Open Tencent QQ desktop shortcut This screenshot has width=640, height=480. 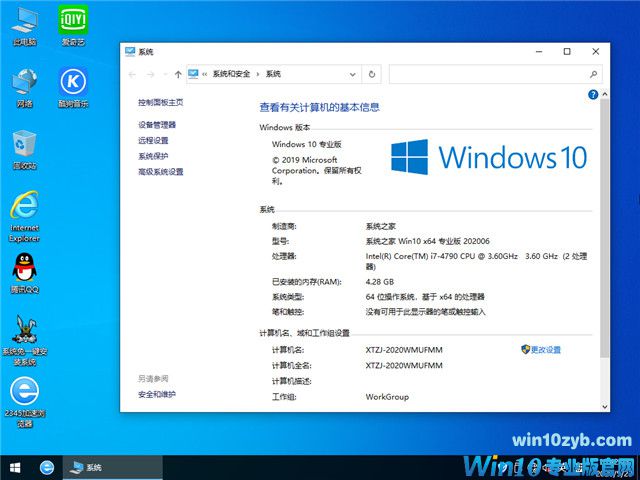click(24, 273)
